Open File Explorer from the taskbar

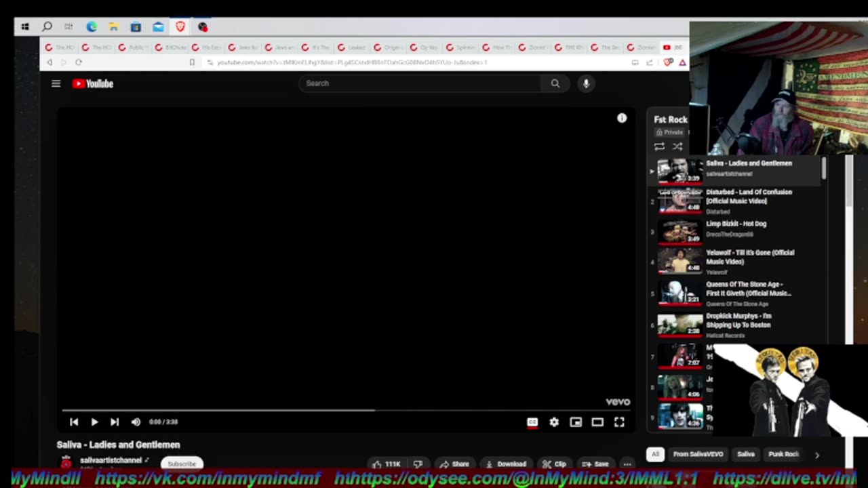click(114, 27)
